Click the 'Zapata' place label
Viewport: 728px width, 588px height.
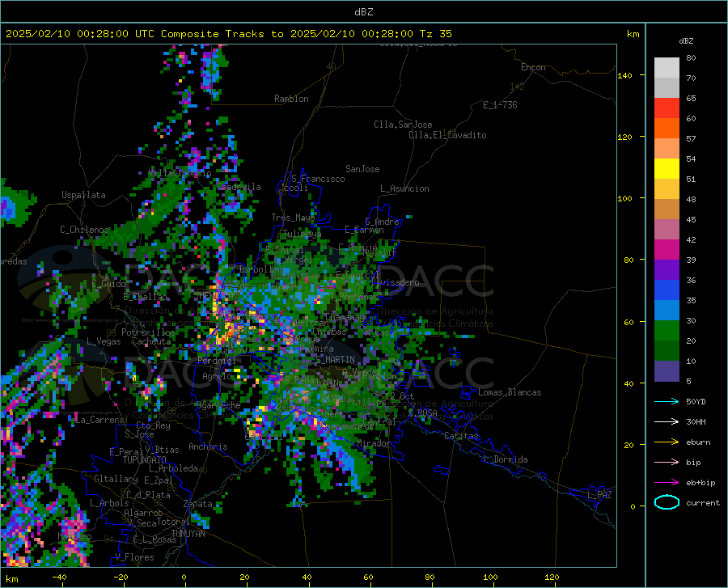198,504
